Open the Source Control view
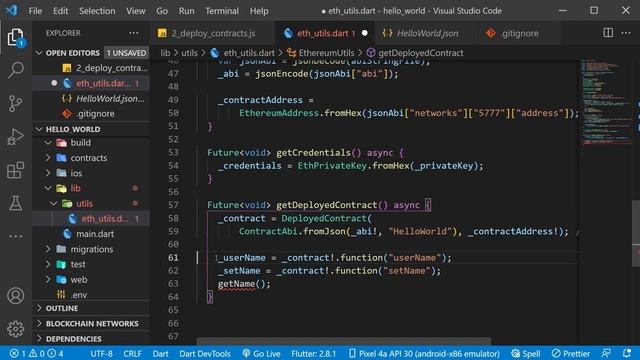640x360 pixels. point(16,103)
